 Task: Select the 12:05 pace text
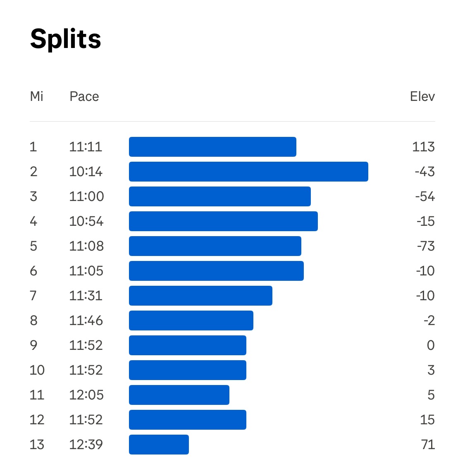coord(86,395)
